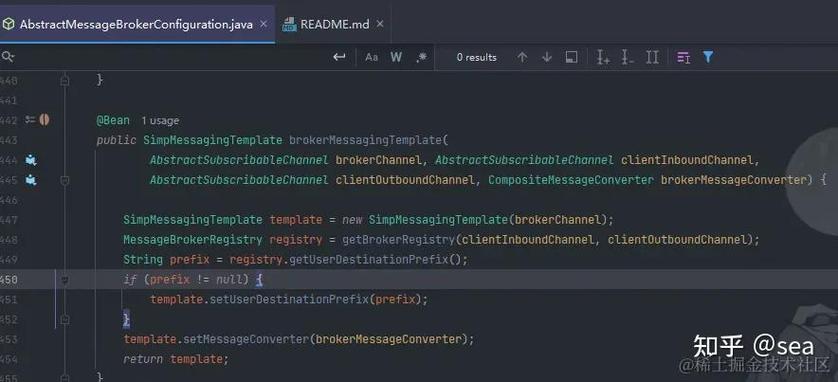Open search results in Find window icon
Screen dimensions: 838x382
(571, 57)
